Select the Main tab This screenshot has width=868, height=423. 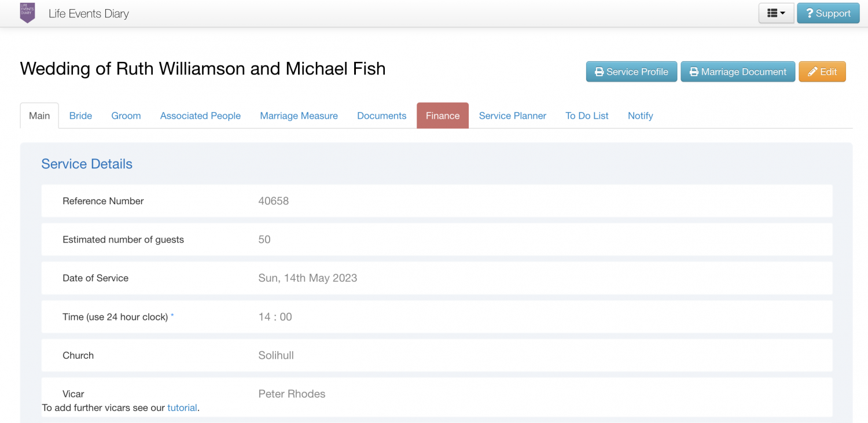coord(39,116)
